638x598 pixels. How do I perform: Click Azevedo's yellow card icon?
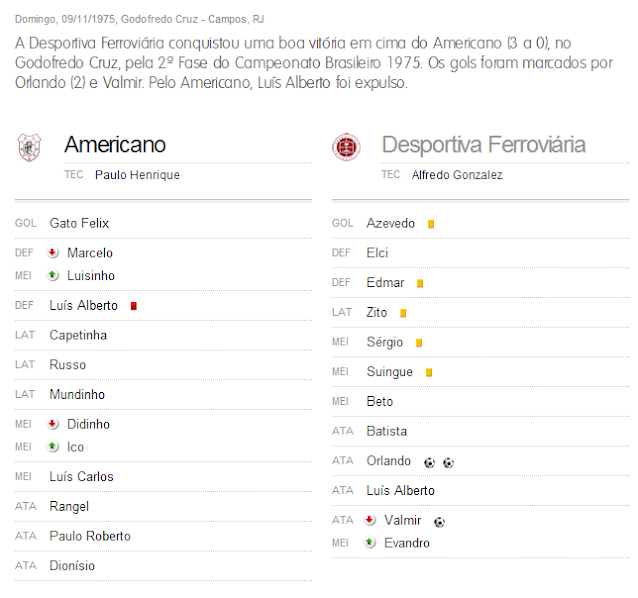430,224
